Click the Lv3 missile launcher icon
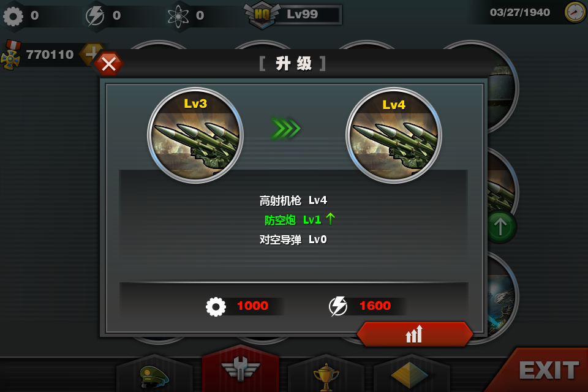 pos(195,135)
